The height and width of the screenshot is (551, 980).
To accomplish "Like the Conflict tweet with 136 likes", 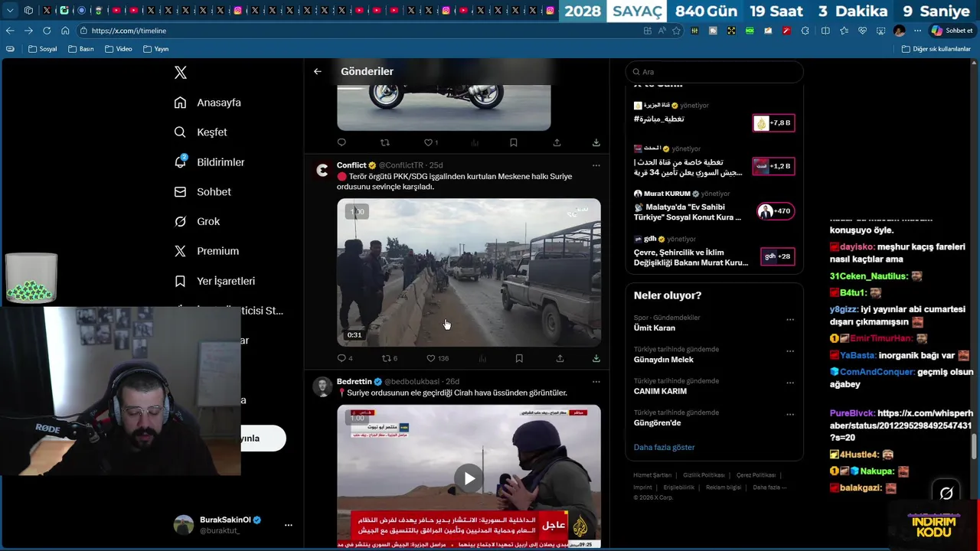I will (x=431, y=358).
